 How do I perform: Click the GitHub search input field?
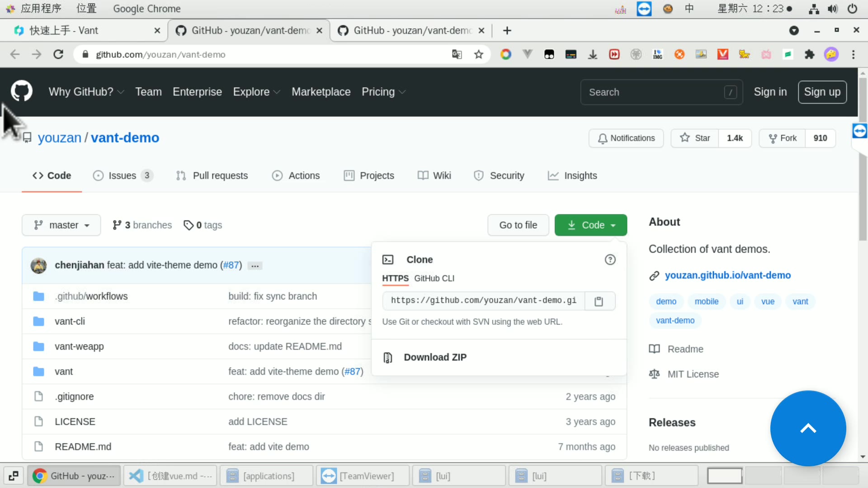coord(661,92)
